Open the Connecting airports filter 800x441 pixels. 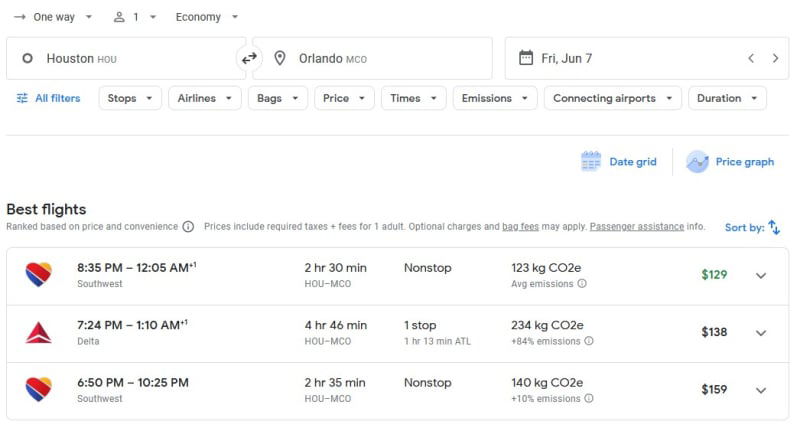pos(613,98)
